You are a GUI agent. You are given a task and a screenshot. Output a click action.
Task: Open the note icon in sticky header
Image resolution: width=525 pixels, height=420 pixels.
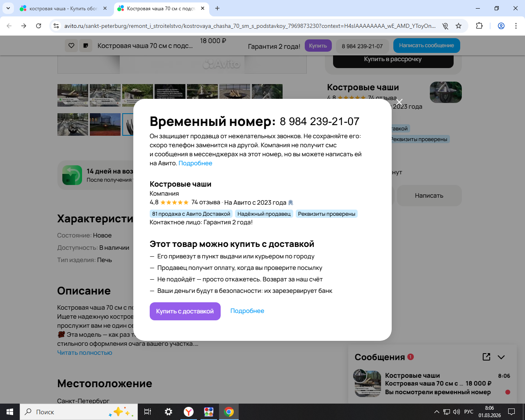[86, 46]
